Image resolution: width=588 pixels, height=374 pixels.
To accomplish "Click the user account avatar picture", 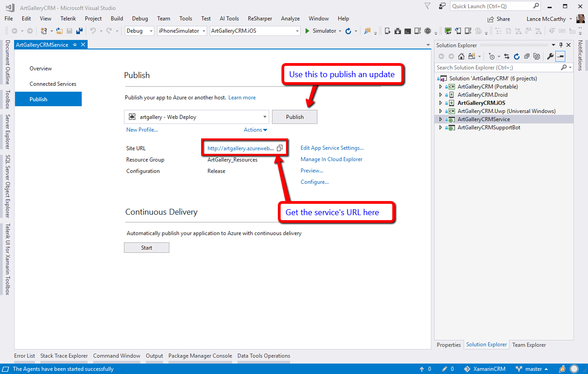I will click(581, 19).
